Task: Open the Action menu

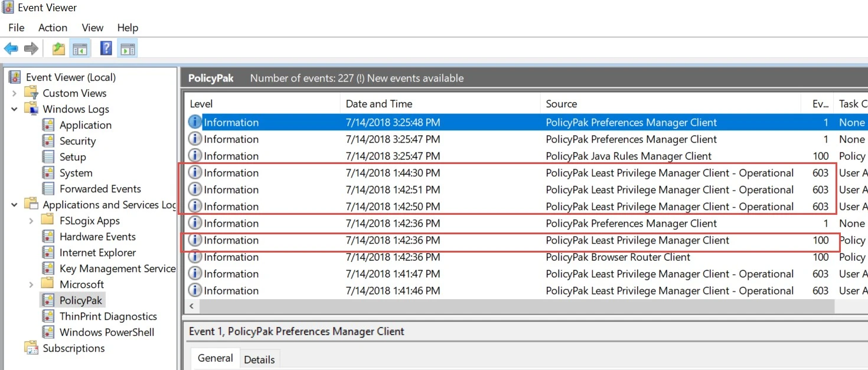Action: [53, 28]
